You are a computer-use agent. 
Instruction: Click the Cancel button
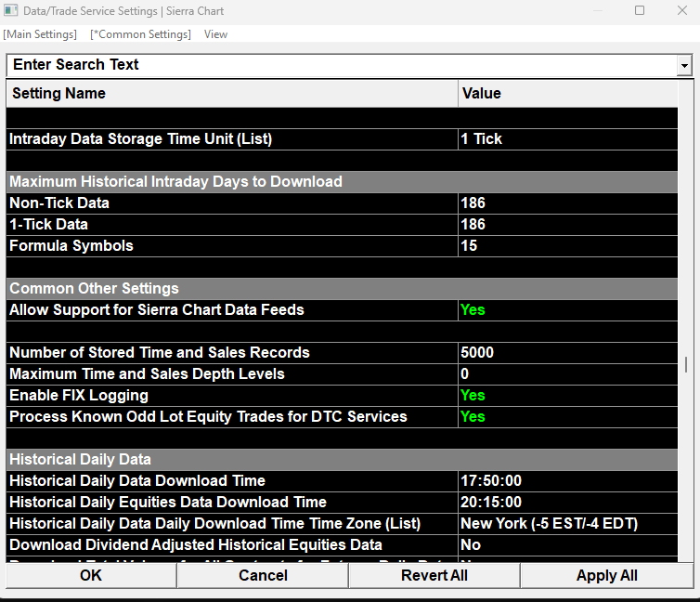click(263, 576)
